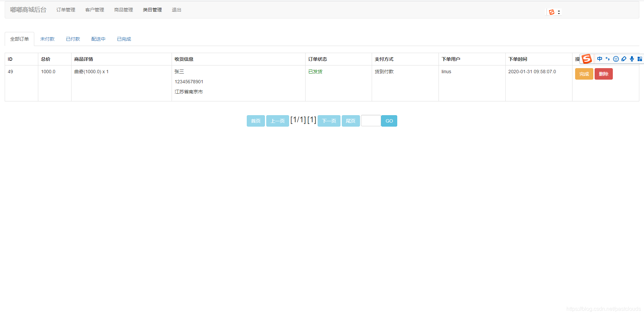Open 商品管理 in the navbar

(x=124, y=10)
